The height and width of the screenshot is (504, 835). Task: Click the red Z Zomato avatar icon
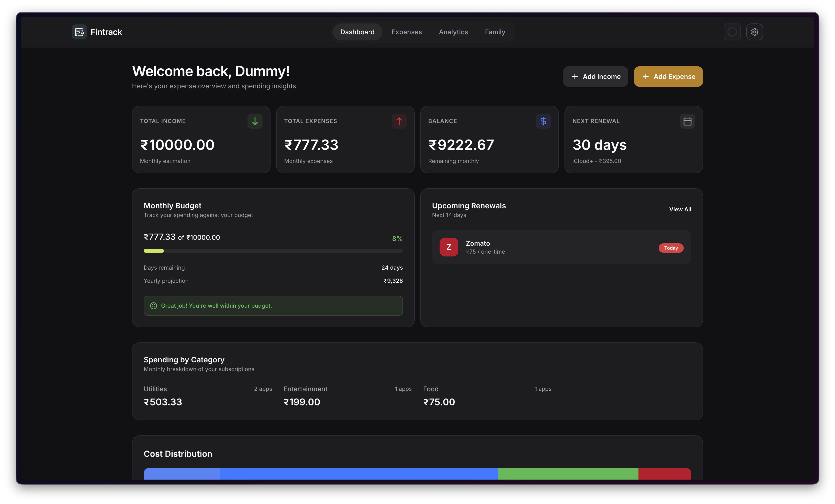[x=449, y=247]
